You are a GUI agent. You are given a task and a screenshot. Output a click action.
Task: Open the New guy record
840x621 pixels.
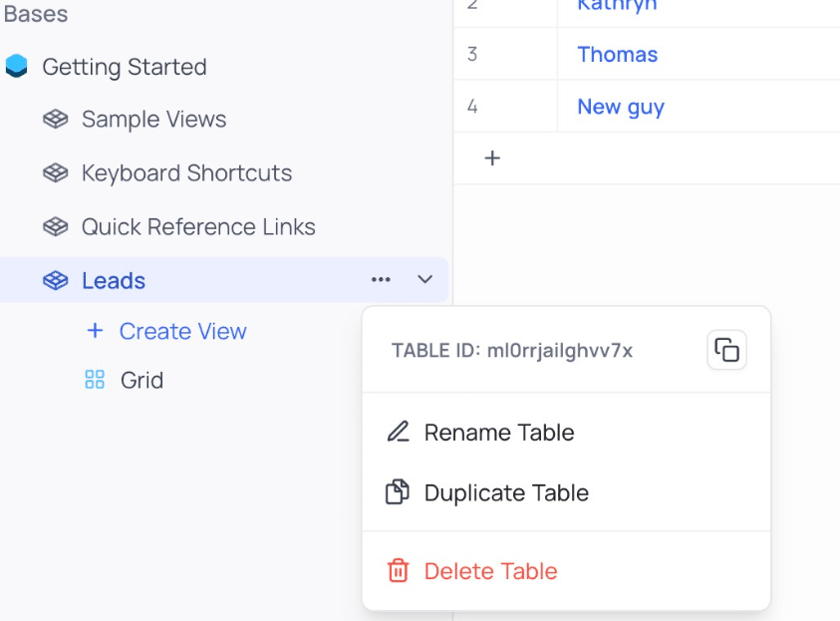[x=621, y=107]
